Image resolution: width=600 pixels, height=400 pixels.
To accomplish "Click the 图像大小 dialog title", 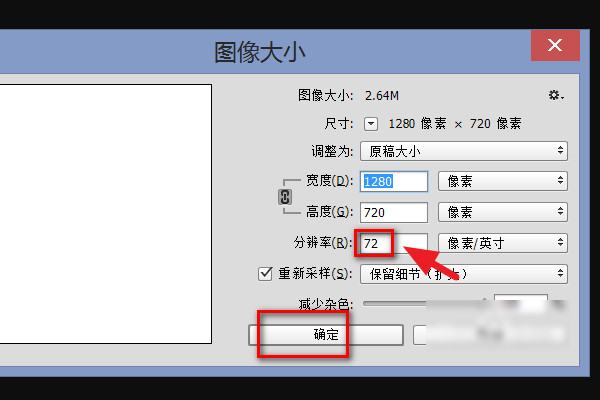I will 259,52.
